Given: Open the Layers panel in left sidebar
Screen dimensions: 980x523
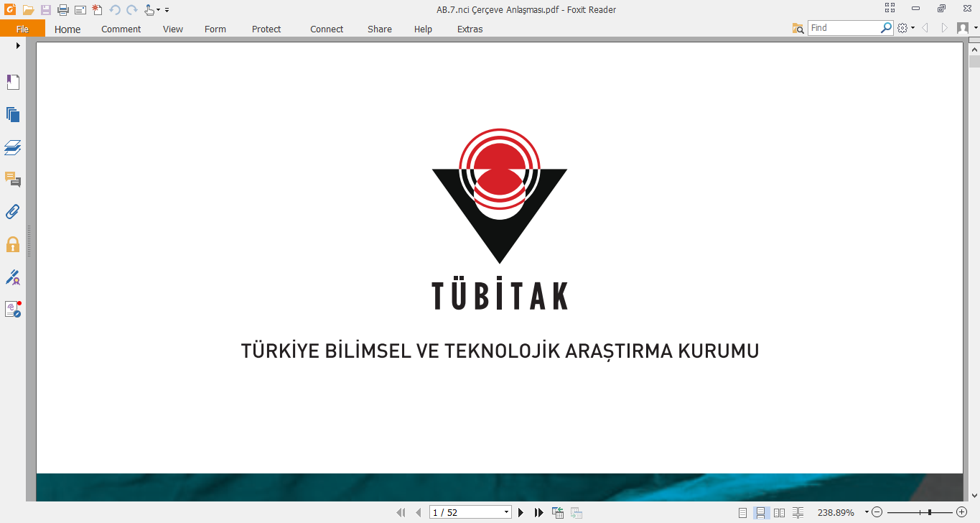Looking at the screenshot, I should coord(13,147).
